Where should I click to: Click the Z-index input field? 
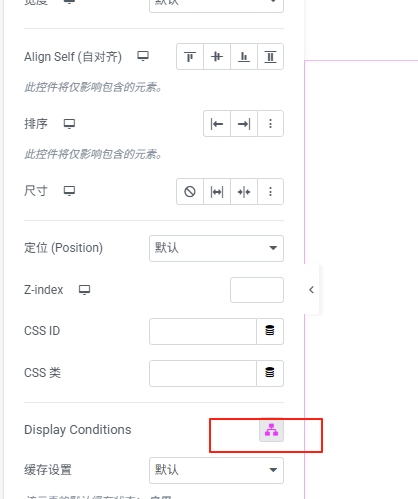(x=257, y=290)
